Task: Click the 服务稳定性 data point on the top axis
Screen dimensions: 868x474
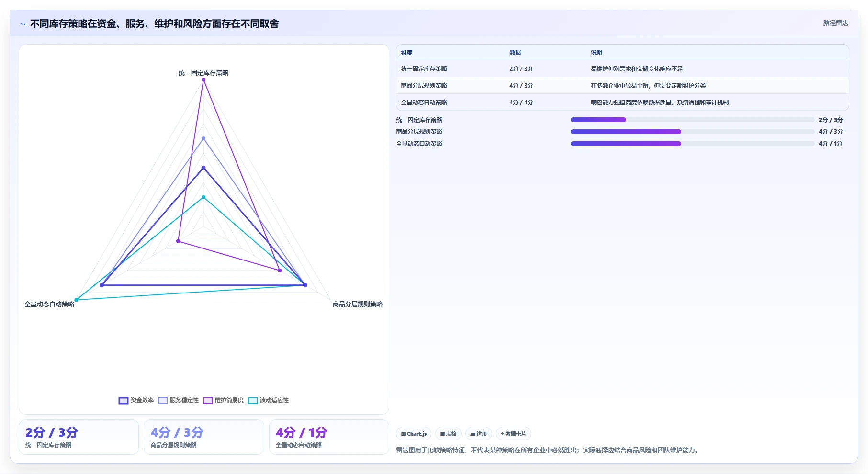Action: pos(203,138)
